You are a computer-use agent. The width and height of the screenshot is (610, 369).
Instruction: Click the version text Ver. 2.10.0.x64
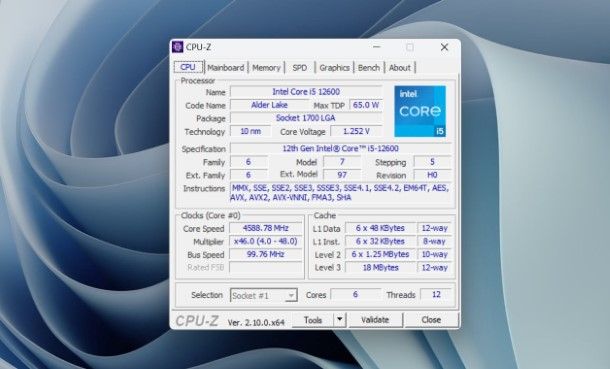256,322
